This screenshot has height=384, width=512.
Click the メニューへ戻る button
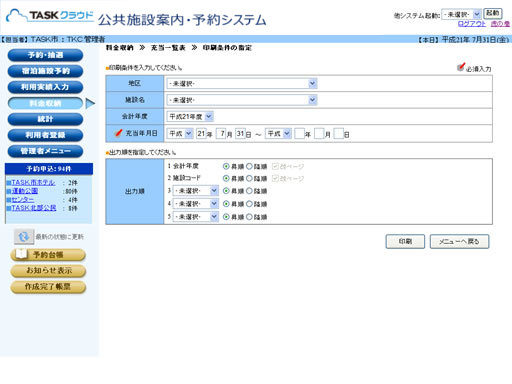(x=459, y=241)
